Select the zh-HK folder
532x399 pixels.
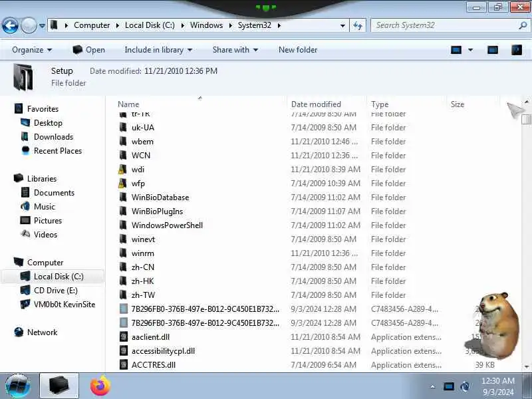pyautogui.click(x=142, y=281)
